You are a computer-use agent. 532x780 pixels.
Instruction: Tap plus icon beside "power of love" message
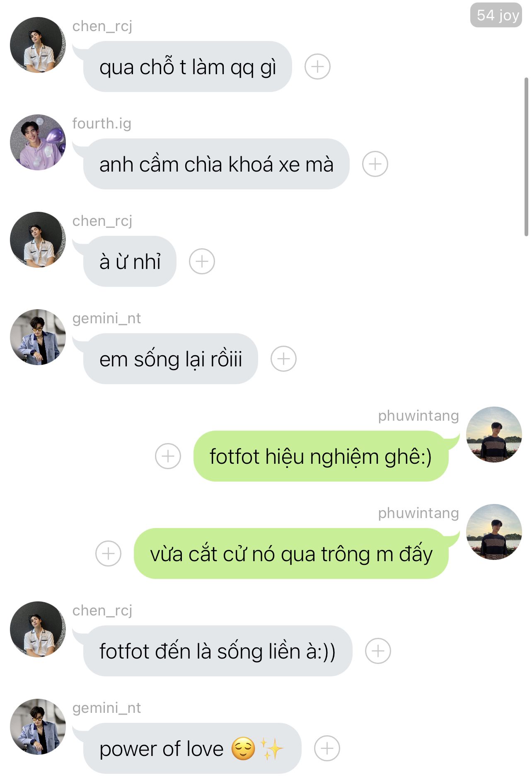point(327,748)
